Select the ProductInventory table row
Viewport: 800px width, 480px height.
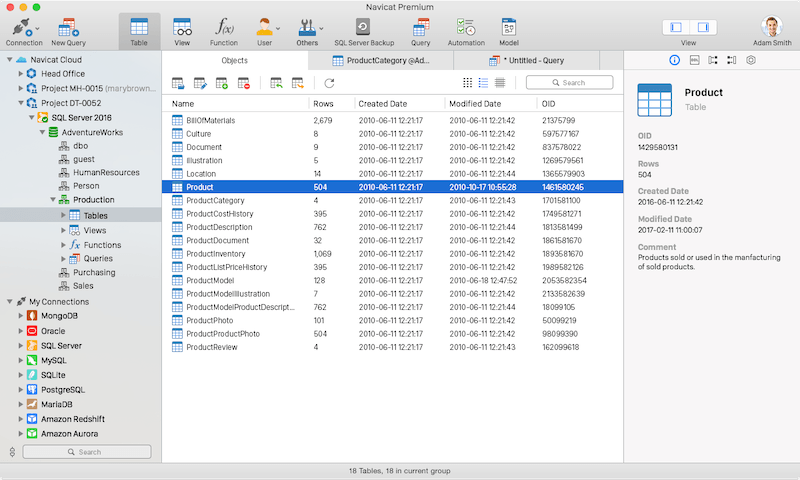[x=392, y=254]
